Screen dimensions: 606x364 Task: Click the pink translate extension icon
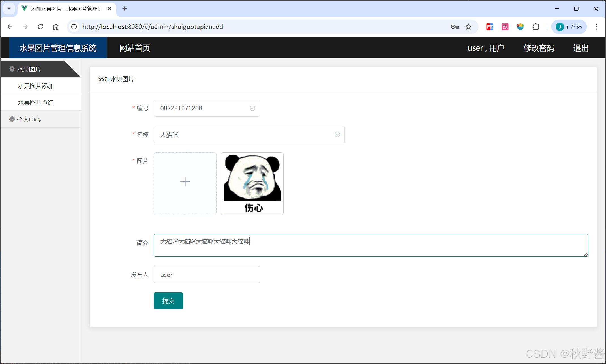tap(505, 27)
